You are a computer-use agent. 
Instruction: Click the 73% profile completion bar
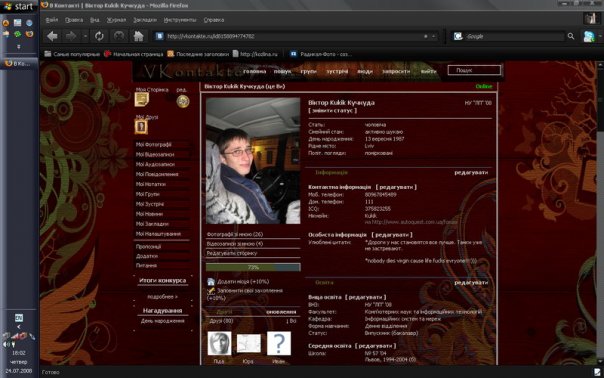[253, 267]
